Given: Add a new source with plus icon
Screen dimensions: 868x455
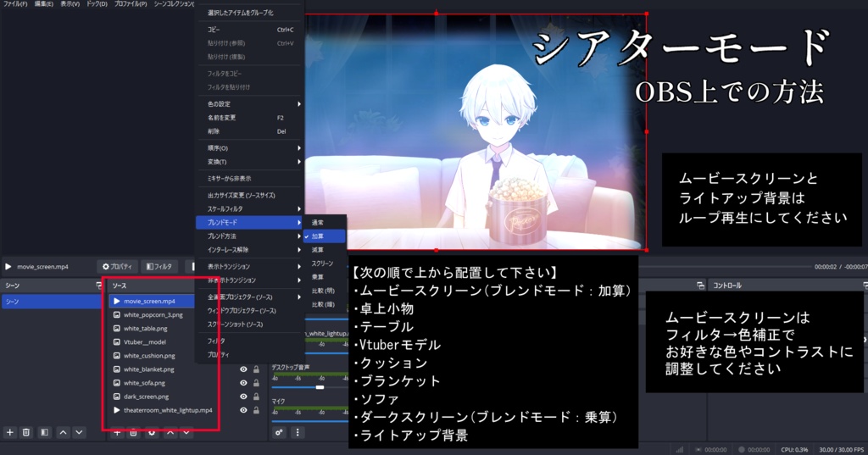Looking at the screenshot, I should click(x=117, y=432).
